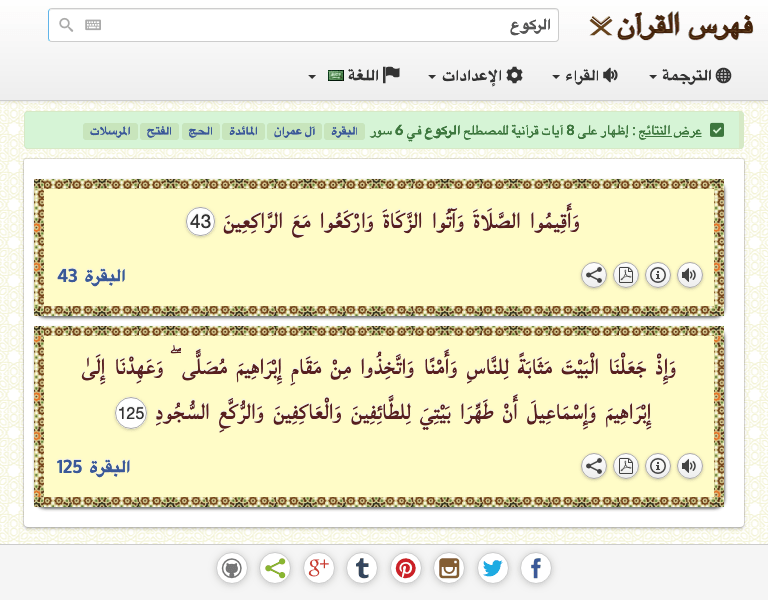Click the search magnifier icon

coord(66,25)
